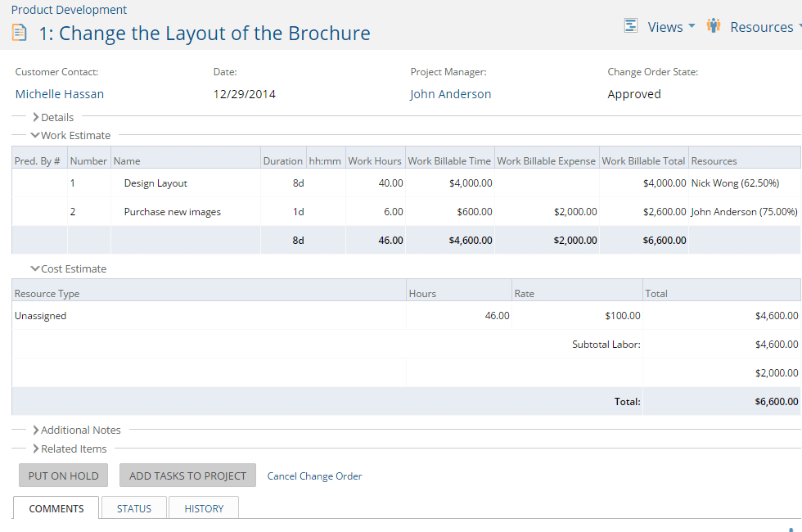
Task: Click the Cancel Change Order link
Action: [314, 476]
